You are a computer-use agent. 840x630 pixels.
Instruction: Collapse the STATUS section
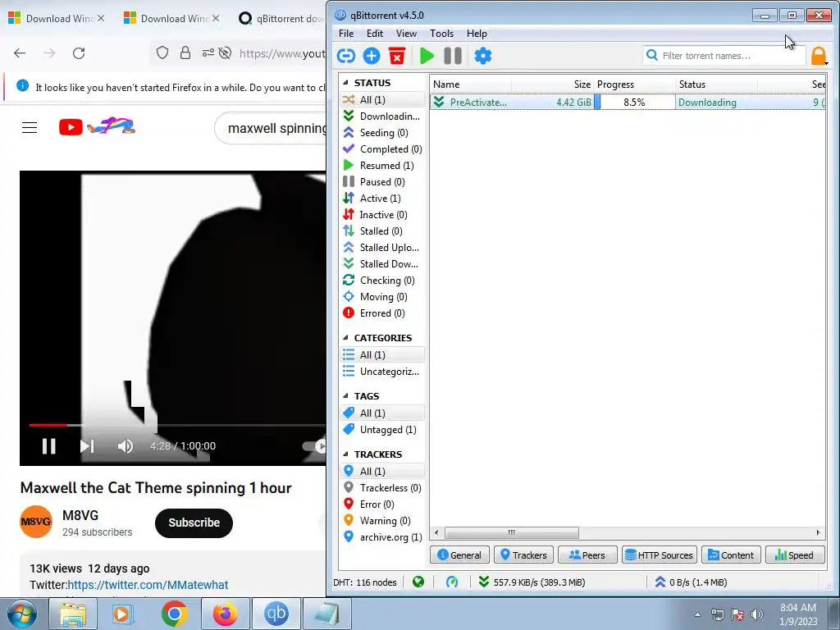click(345, 83)
